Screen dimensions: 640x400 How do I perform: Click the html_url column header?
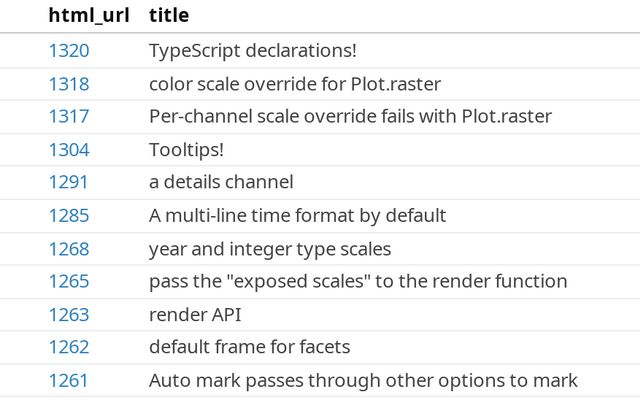88,16
